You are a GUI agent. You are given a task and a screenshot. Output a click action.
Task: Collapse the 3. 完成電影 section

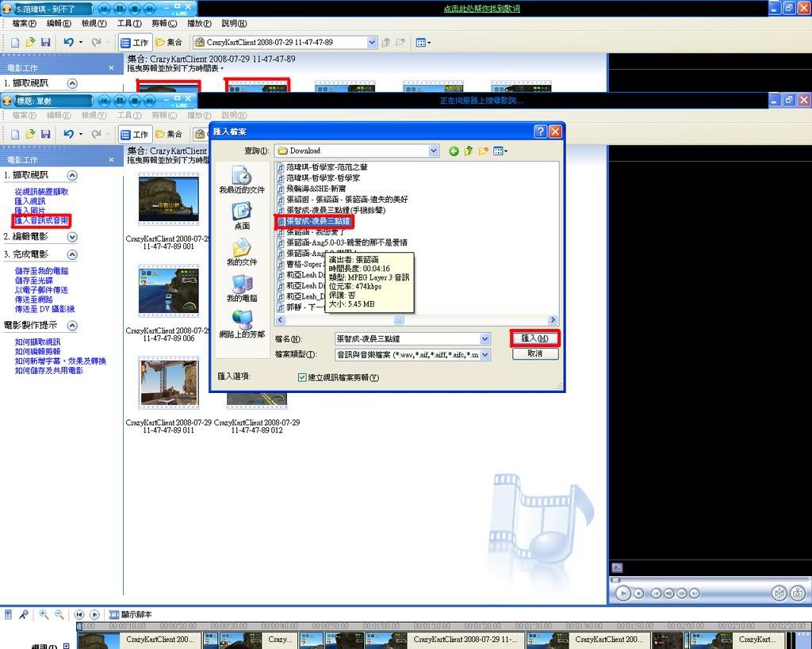pyautogui.click(x=72, y=254)
